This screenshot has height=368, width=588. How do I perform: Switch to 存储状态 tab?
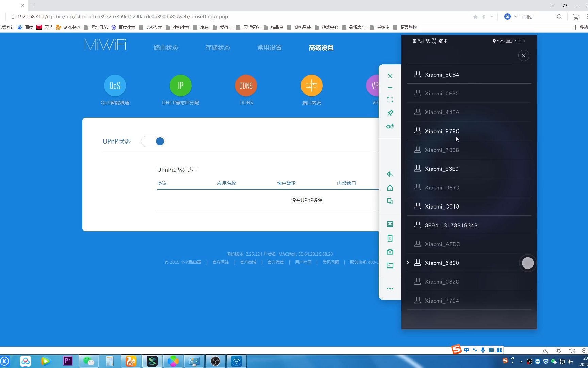218,48
